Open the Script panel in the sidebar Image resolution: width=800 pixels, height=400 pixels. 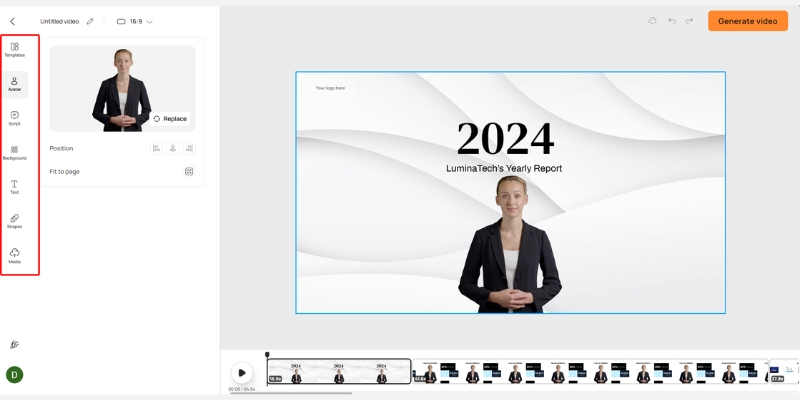[x=14, y=118]
